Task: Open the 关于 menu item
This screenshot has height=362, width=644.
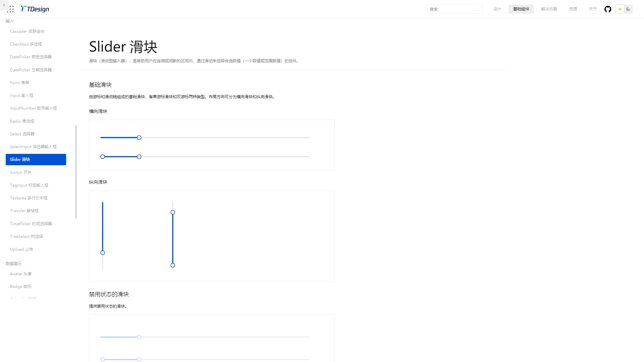Action: [x=593, y=9]
